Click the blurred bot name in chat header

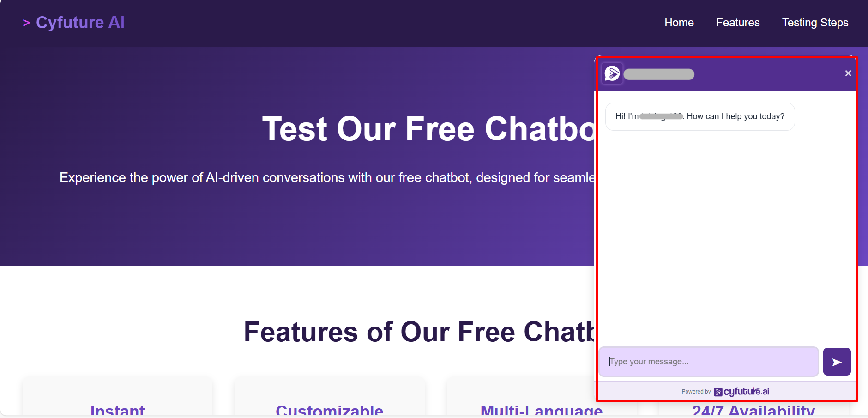tap(659, 74)
